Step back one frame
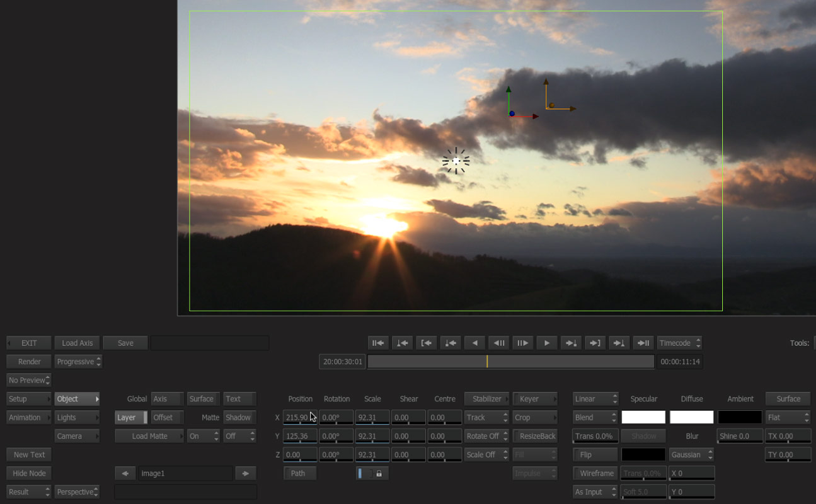816x504 pixels. pyautogui.click(x=498, y=343)
